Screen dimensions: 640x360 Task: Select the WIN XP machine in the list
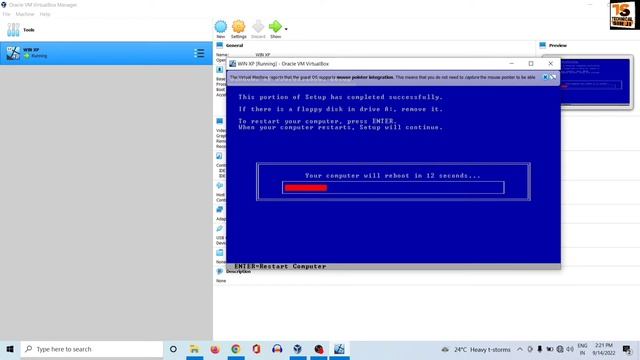tap(106, 53)
